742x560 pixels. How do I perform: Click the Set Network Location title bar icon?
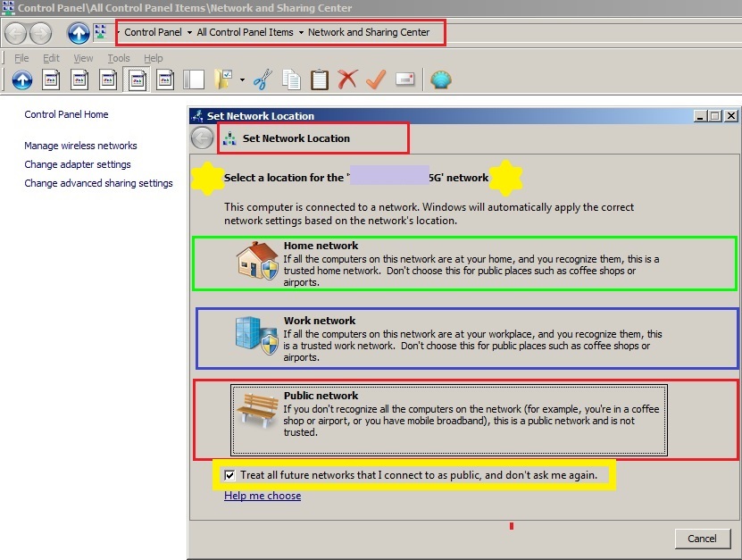click(198, 115)
